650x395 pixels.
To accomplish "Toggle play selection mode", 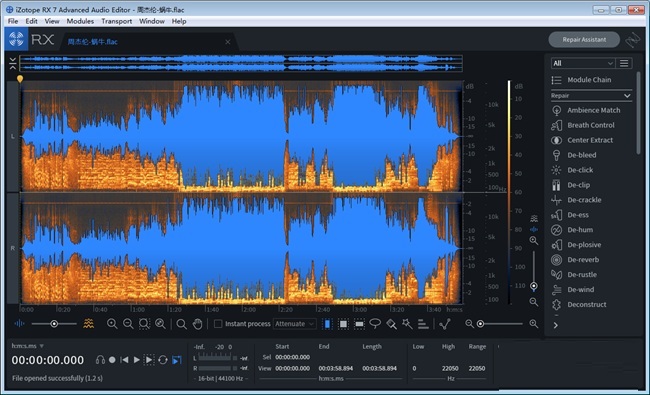I will (149, 360).
